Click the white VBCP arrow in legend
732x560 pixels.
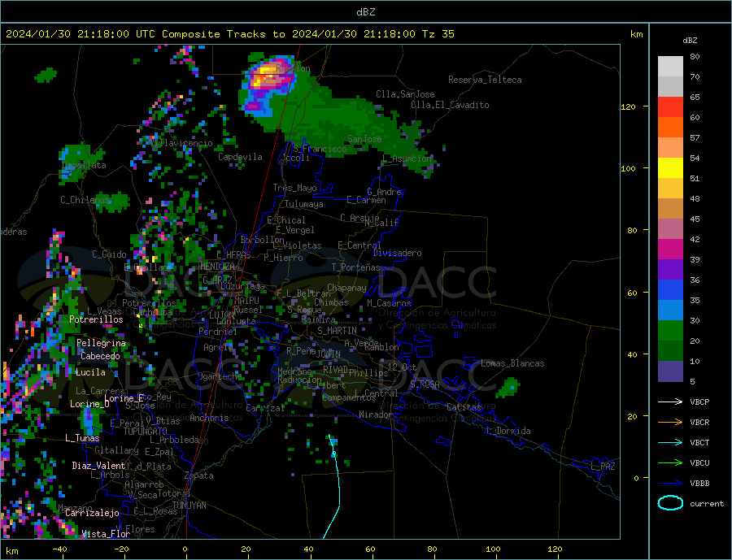coord(670,402)
